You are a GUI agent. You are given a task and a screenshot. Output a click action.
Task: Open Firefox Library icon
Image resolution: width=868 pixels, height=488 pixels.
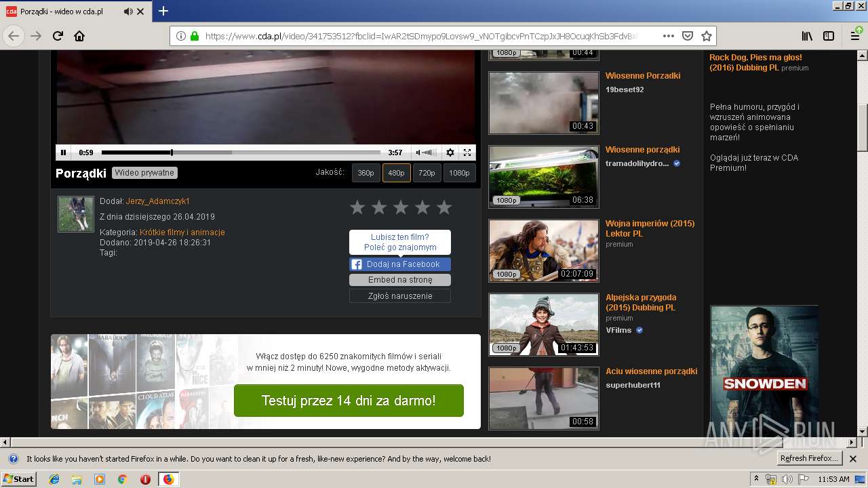807,36
